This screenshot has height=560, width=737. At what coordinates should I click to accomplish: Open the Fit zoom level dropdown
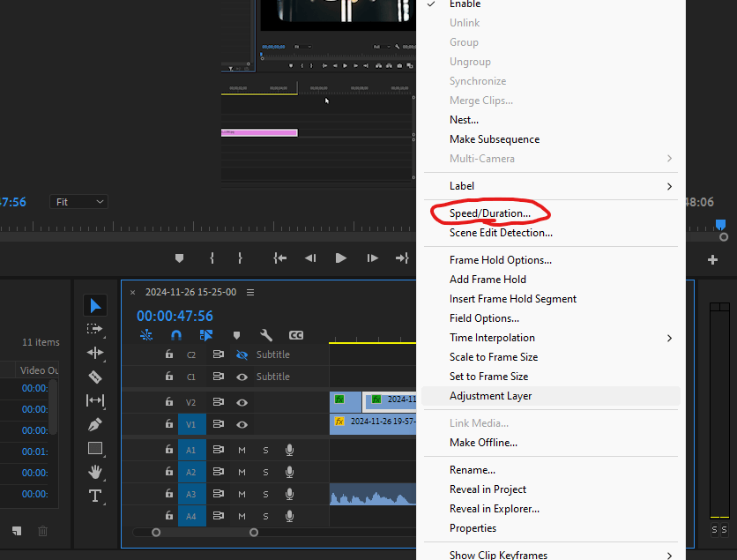78,202
